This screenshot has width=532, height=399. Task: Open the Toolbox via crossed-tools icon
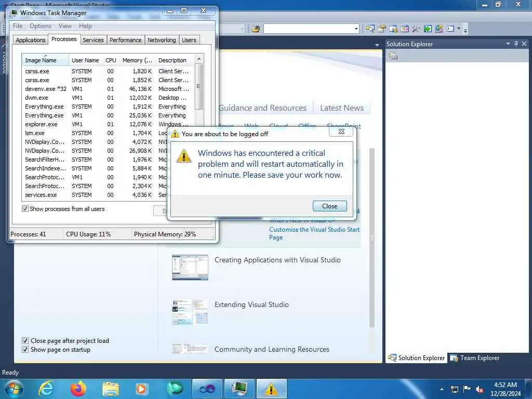pyautogui.click(x=416, y=29)
